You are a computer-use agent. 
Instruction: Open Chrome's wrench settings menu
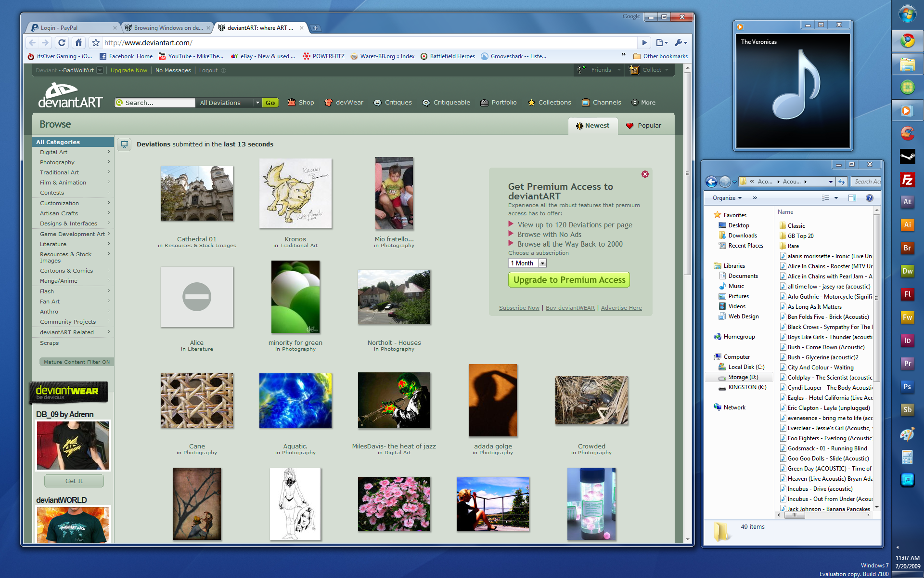(680, 43)
